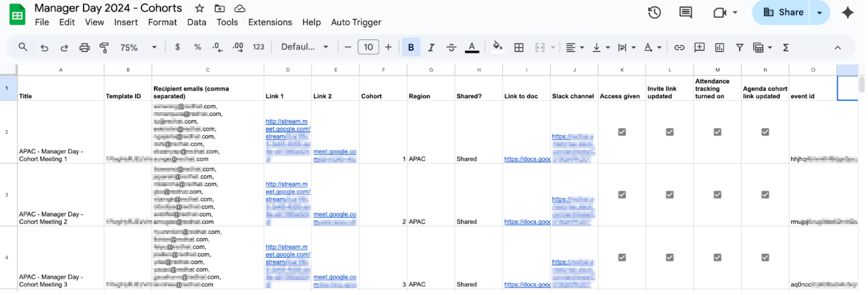Increase decimal places
Viewport: 868px width, 295px height.
point(238,47)
